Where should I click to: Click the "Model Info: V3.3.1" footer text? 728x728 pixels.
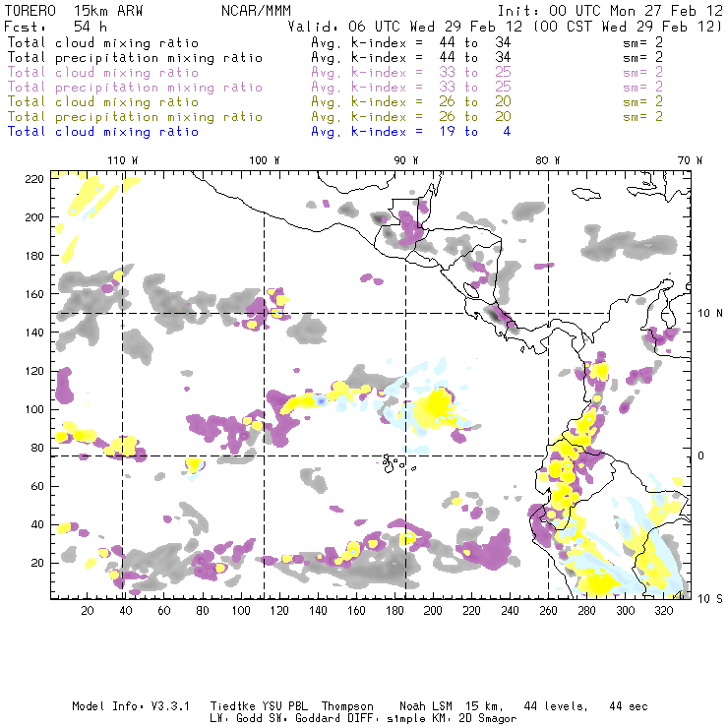coord(131,706)
